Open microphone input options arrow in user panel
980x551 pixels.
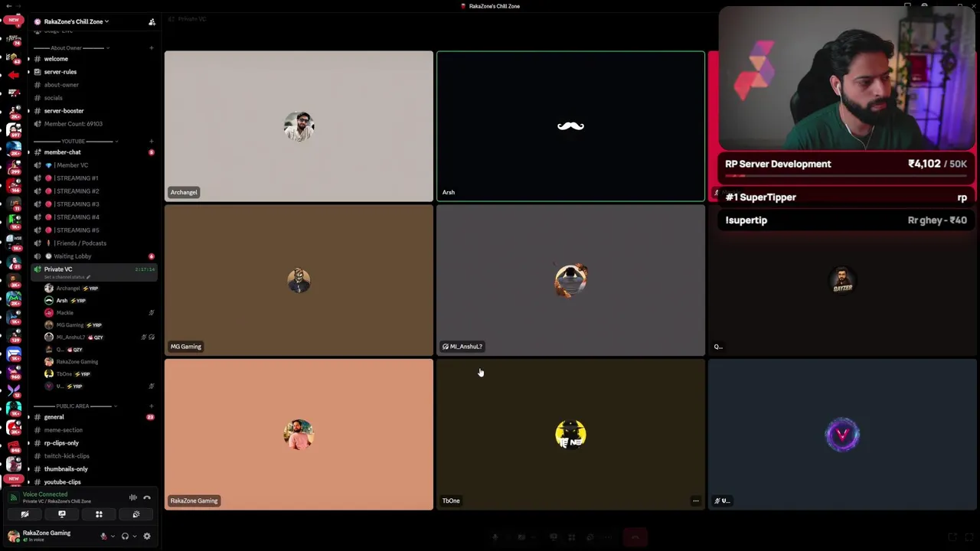click(x=113, y=536)
